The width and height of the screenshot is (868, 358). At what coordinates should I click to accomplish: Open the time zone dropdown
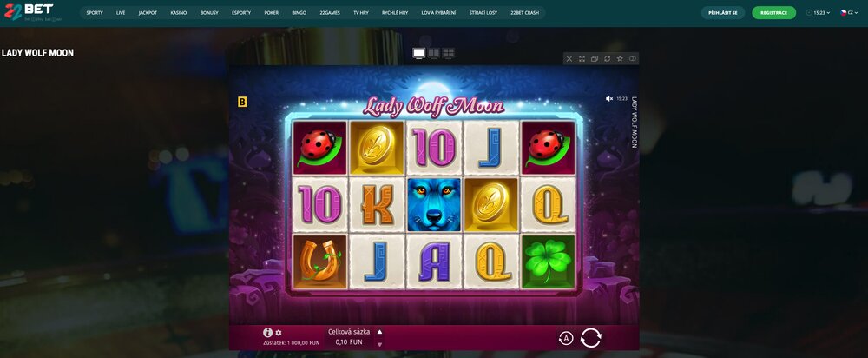(x=819, y=12)
